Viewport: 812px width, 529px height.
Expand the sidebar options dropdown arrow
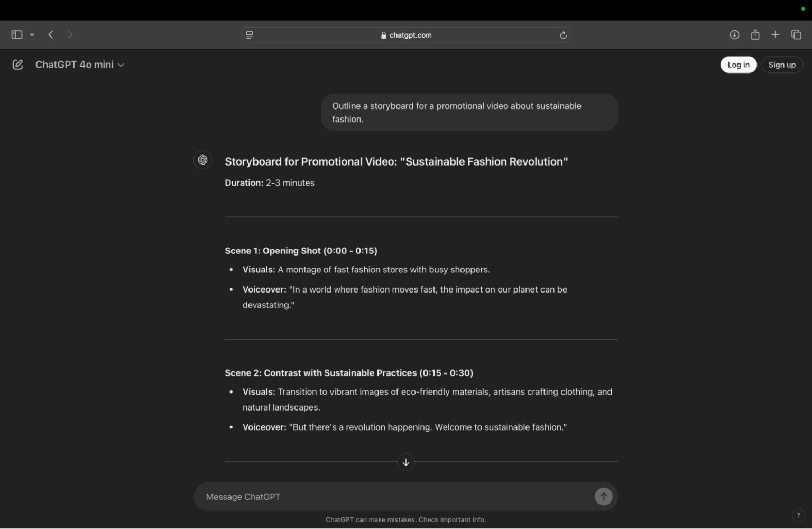(x=32, y=34)
